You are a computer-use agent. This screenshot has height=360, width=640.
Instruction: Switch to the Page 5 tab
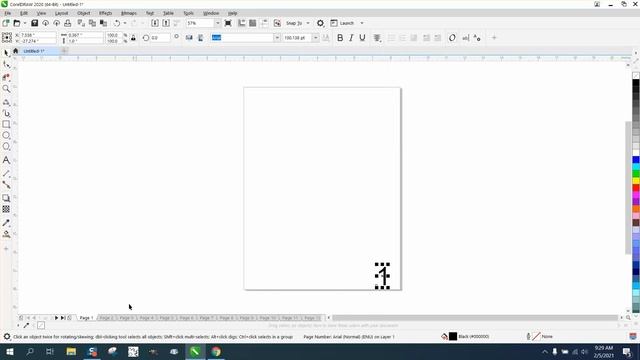[x=167, y=318]
